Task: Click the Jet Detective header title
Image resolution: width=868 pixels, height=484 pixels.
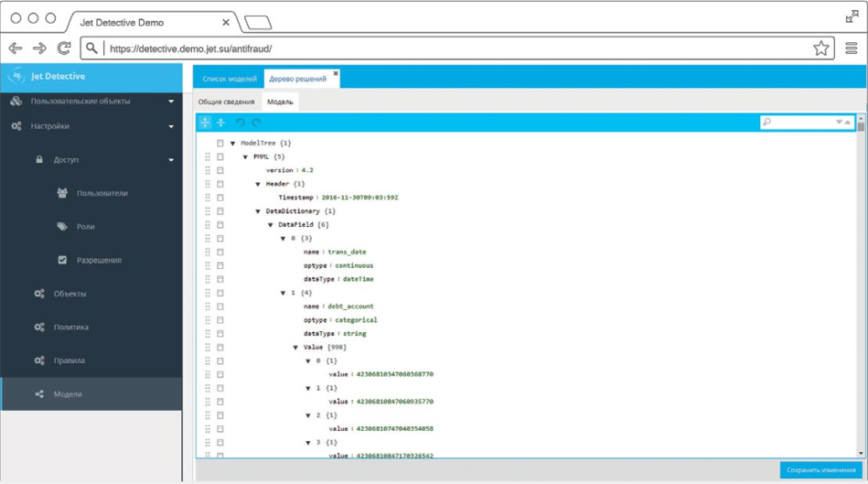Action: (x=59, y=76)
